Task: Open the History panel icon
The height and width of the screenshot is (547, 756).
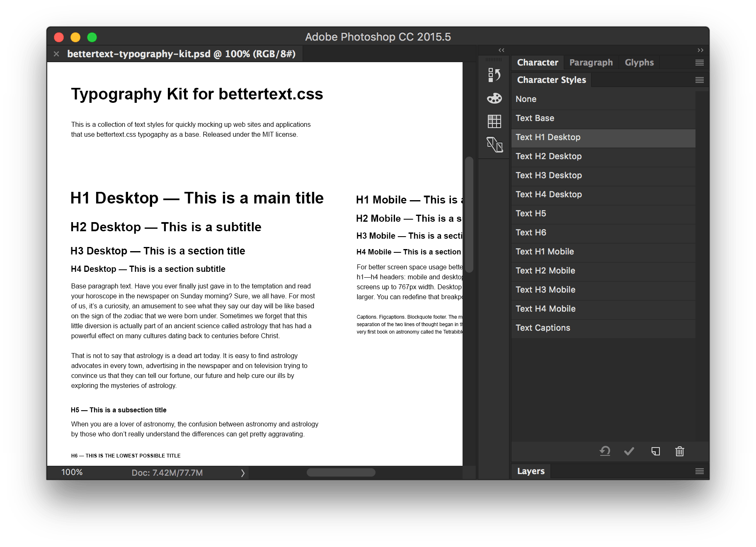Action: (494, 75)
